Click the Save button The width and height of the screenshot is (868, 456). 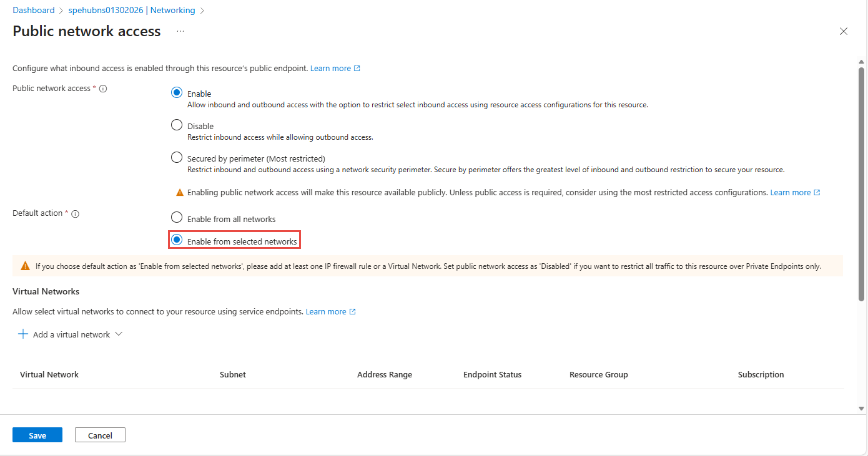37,435
